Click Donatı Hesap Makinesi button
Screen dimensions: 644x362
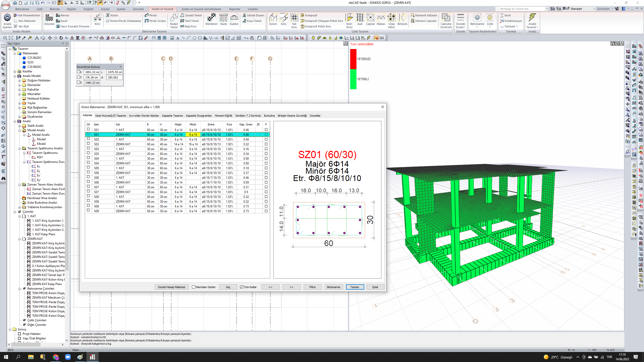coord(171,287)
